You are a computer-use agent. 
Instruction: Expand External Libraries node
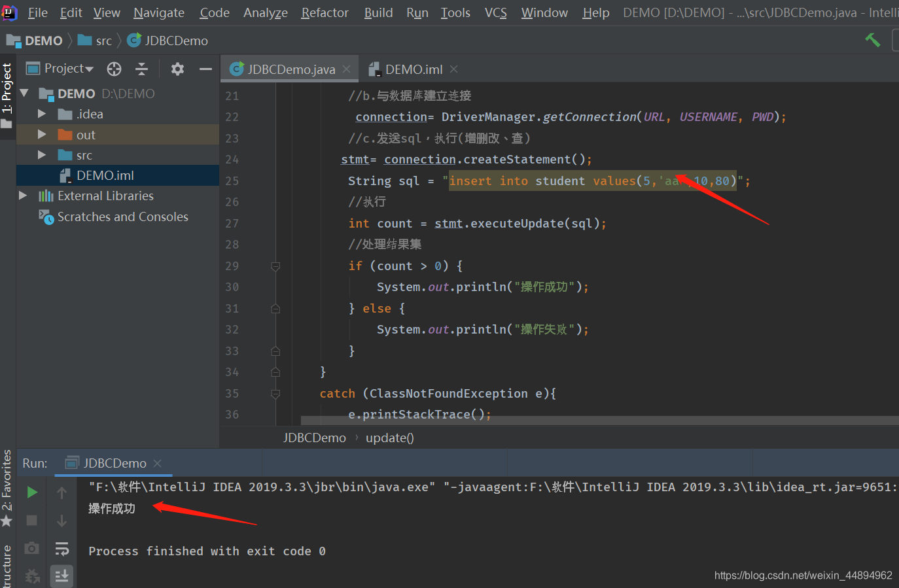(x=23, y=196)
